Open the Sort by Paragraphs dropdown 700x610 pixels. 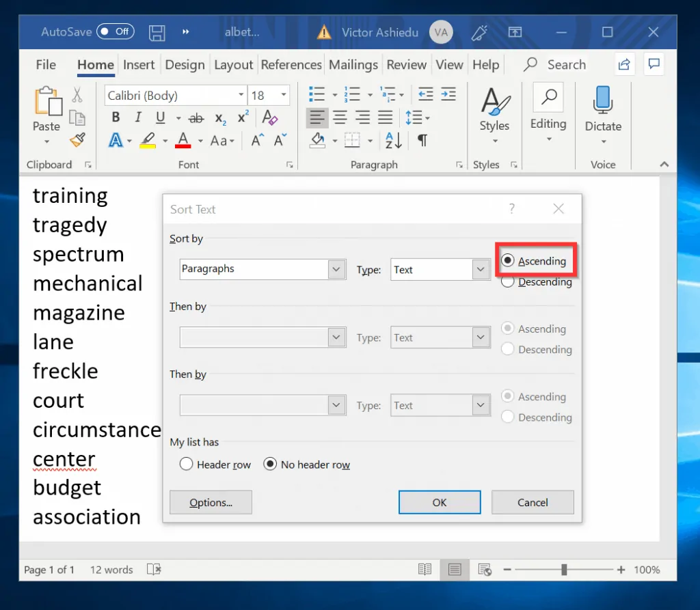click(336, 270)
